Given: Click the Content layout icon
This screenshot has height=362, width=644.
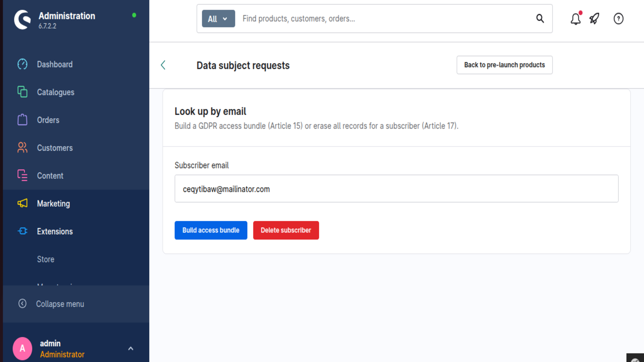Looking at the screenshot, I should 22,175.
